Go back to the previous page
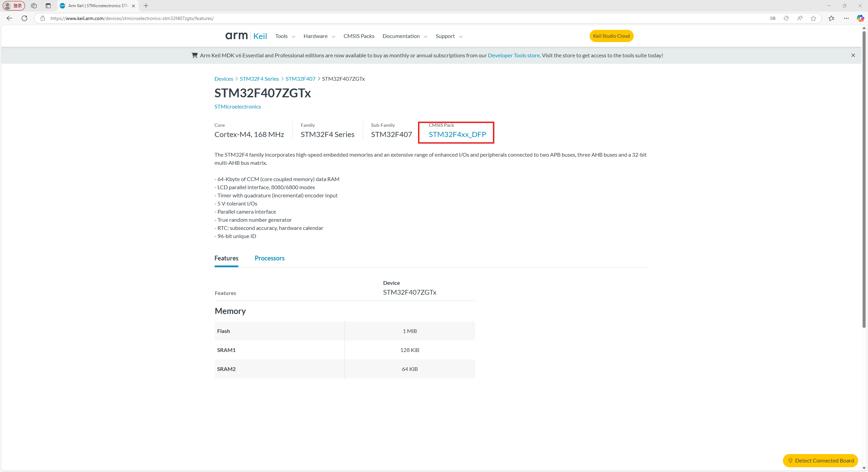 (x=9, y=18)
